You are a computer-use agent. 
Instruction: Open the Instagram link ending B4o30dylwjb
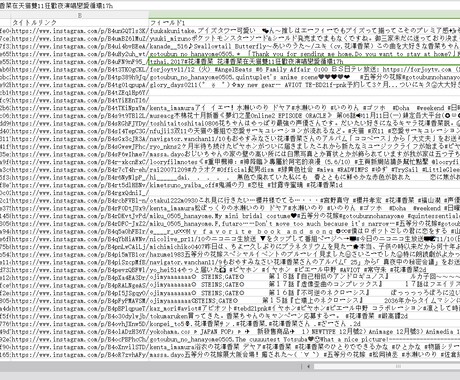80,316
